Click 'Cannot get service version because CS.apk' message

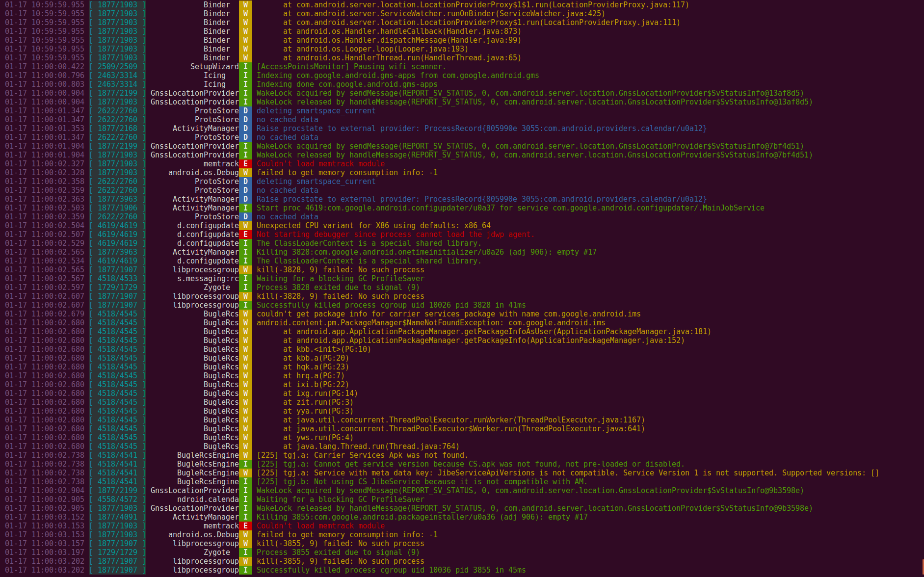click(x=470, y=464)
